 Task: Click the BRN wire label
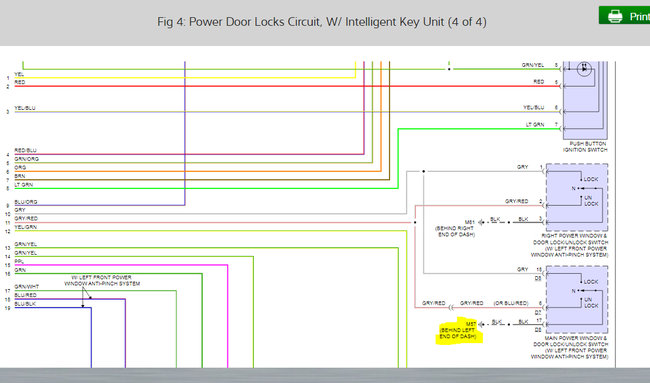pyautogui.click(x=19, y=176)
